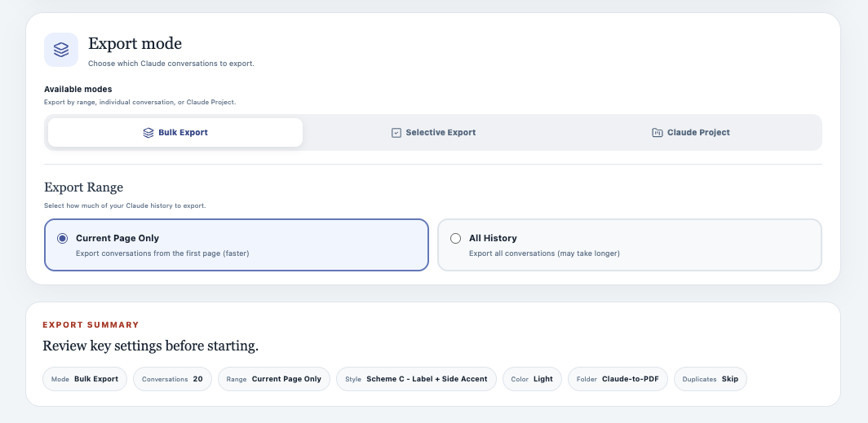
Task: Click 'Export all conversations (may take longer)' text
Action: coord(544,253)
